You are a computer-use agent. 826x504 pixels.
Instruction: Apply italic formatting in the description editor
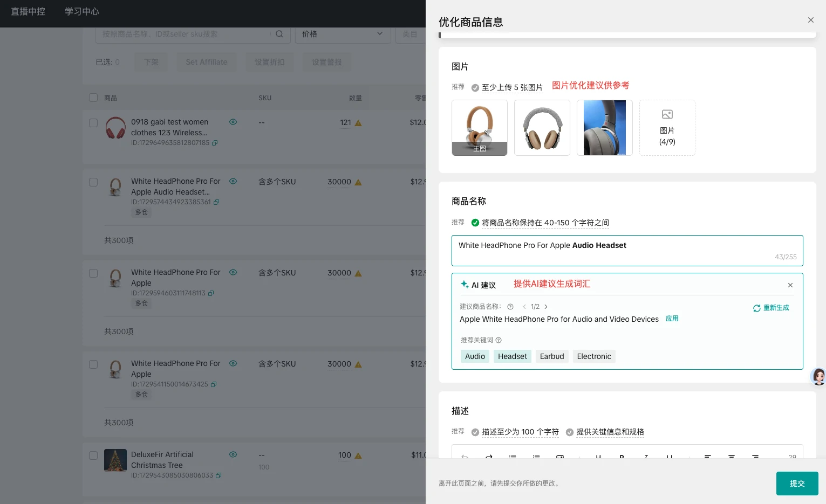pyautogui.click(x=645, y=458)
